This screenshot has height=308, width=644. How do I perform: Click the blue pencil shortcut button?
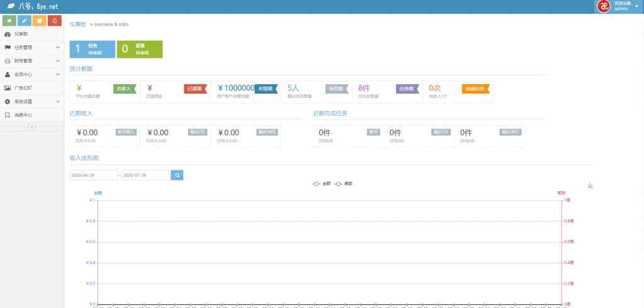click(25, 21)
